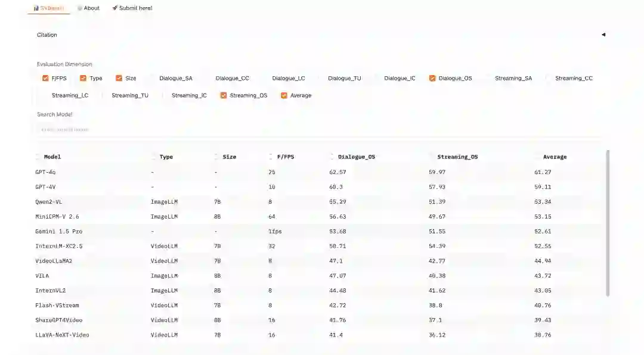The image size is (644, 355).
Task: Click the 44.94 average for VideoLLaMA2
Action: (x=543, y=261)
